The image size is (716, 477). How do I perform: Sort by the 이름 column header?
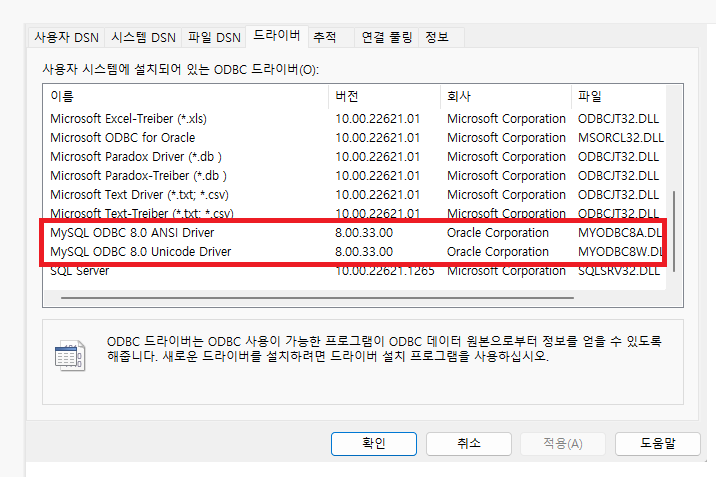coord(186,96)
